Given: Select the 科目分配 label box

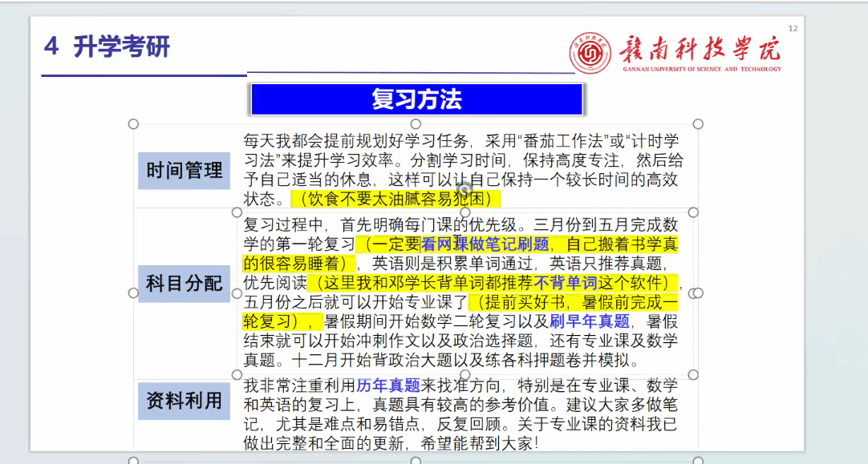Looking at the screenshot, I should [x=184, y=284].
